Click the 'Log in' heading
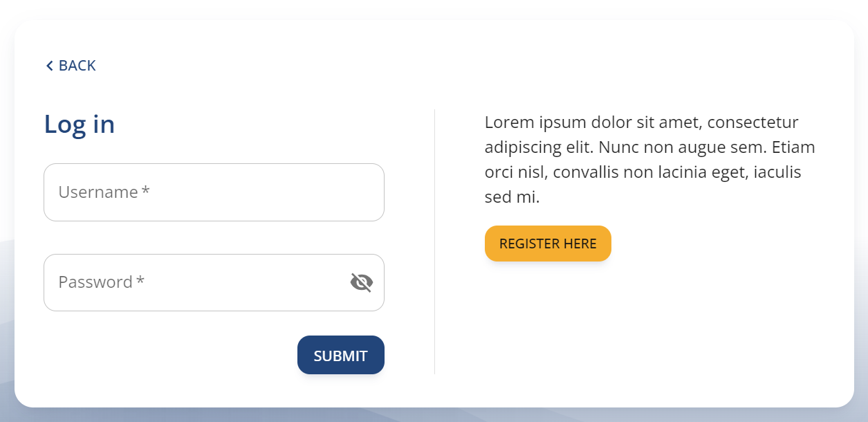Screen dimensions: 868x422 coord(80,124)
